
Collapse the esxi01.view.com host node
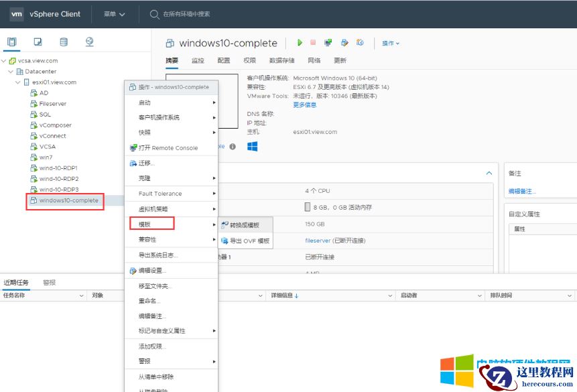click(17, 82)
